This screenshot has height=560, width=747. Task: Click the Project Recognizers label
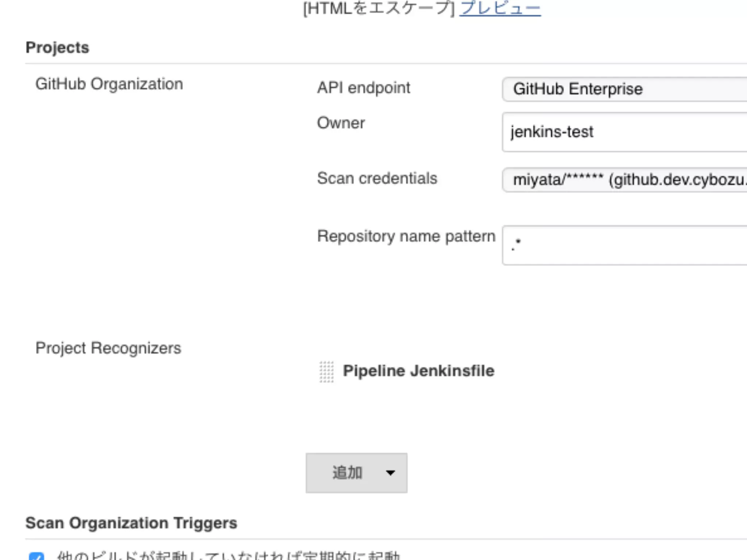coord(108,348)
